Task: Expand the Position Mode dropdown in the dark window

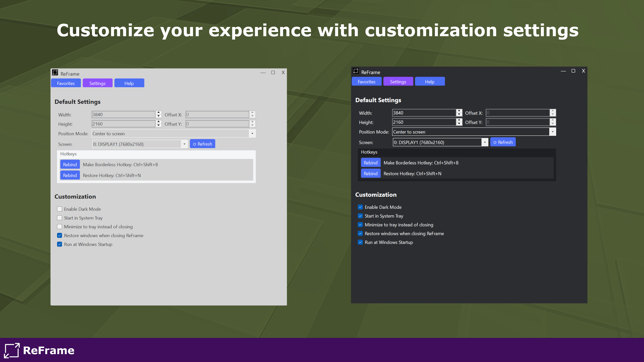Action: point(552,132)
